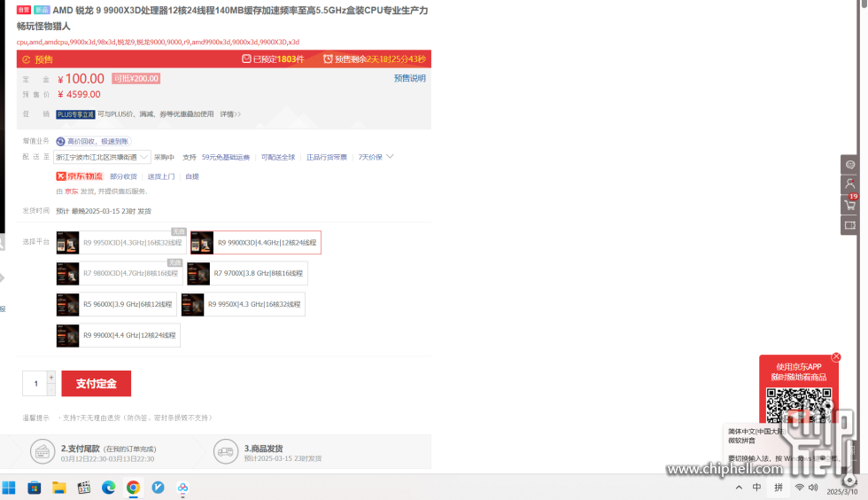Increase quantity with the plus stepper
This screenshot has width=868, height=500.
(51, 377)
